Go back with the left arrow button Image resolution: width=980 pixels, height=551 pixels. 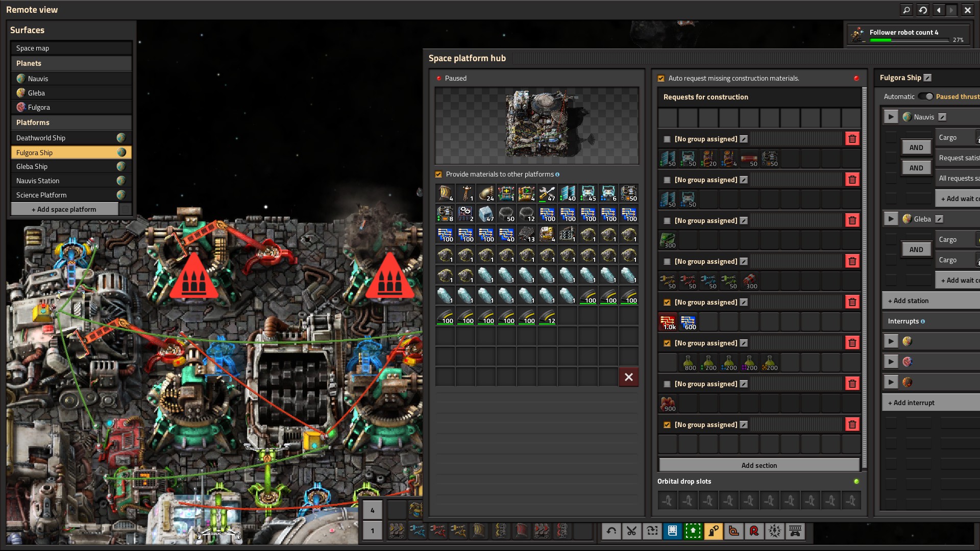939,10
